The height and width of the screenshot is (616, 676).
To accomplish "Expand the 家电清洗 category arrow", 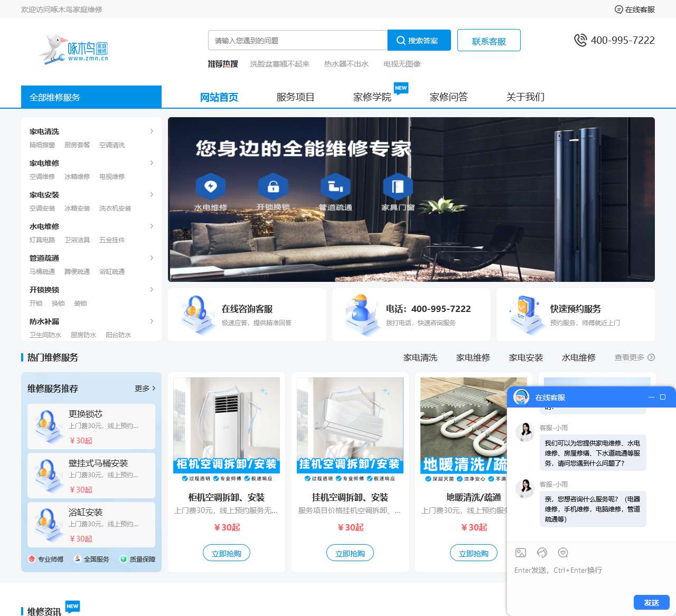I will [152, 131].
